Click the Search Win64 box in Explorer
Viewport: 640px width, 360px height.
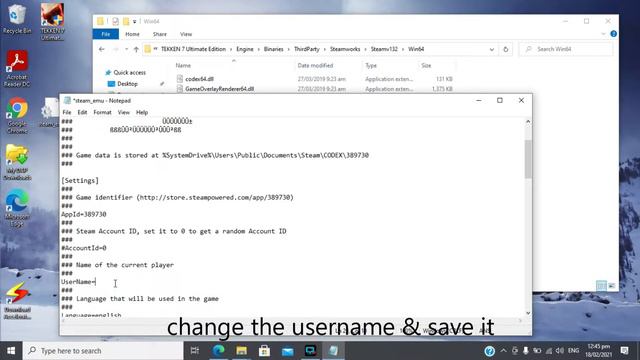[x=566, y=49]
